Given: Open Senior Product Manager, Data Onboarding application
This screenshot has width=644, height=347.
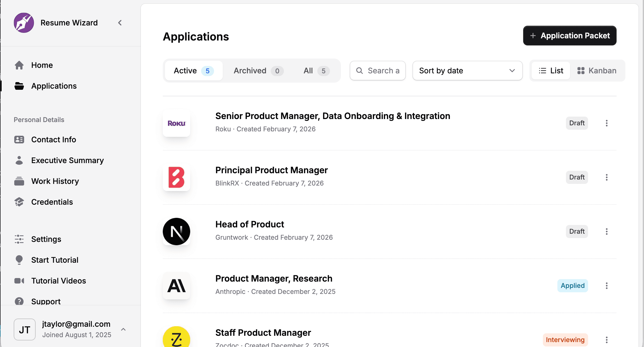Looking at the screenshot, I should (333, 116).
